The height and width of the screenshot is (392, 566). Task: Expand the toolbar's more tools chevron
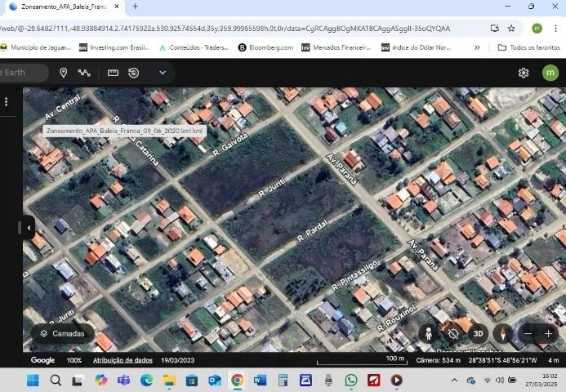coord(163,73)
